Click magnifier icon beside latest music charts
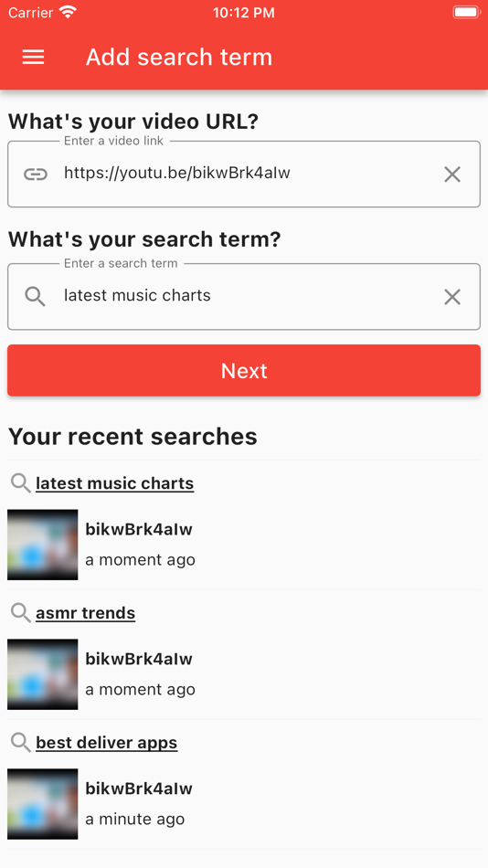 pos(20,483)
